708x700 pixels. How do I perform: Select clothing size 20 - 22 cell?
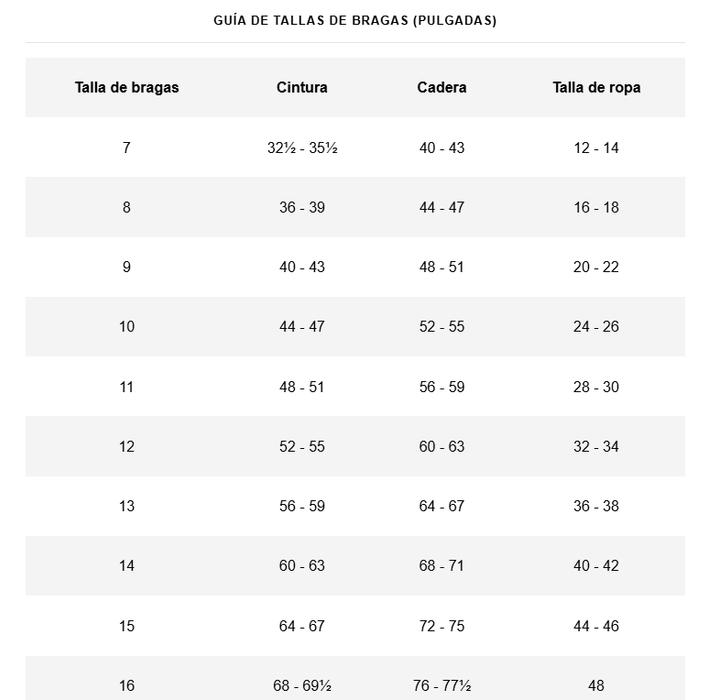tap(596, 267)
